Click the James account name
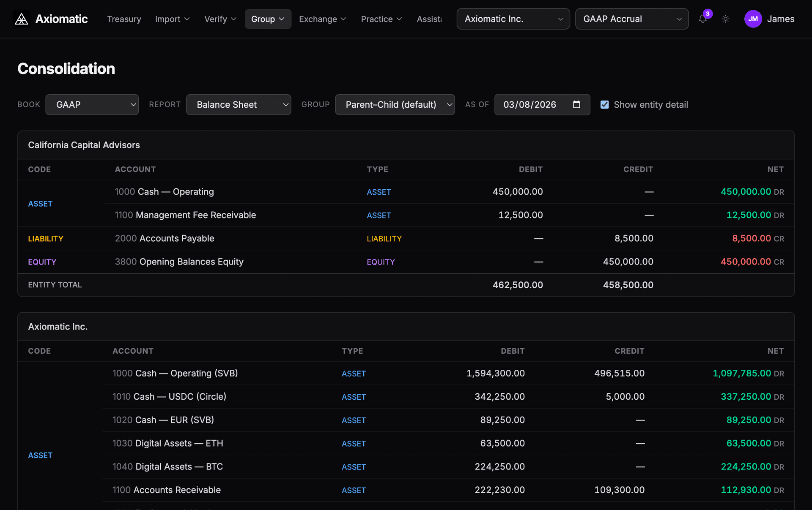812x510 pixels. [781, 19]
